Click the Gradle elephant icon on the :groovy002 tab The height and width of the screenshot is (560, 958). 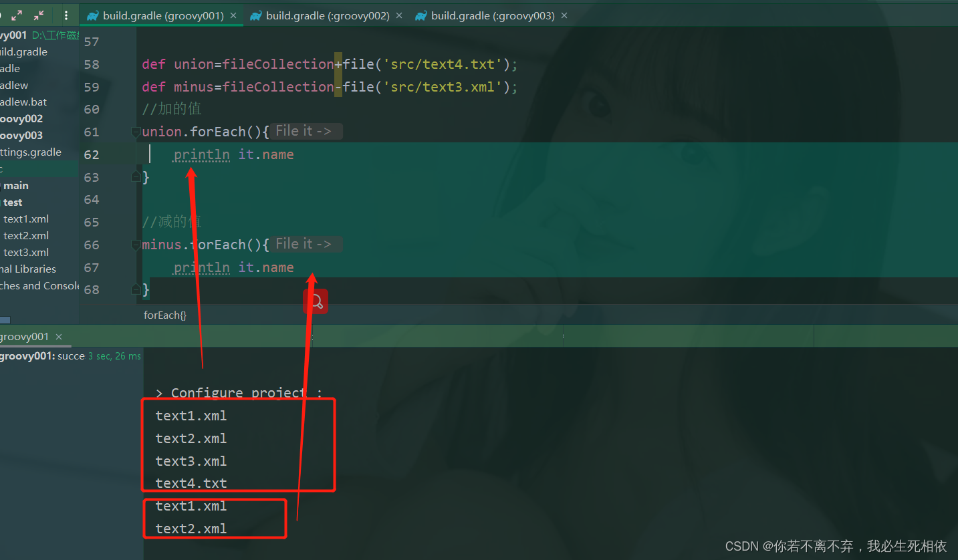(x=256, y=15)
